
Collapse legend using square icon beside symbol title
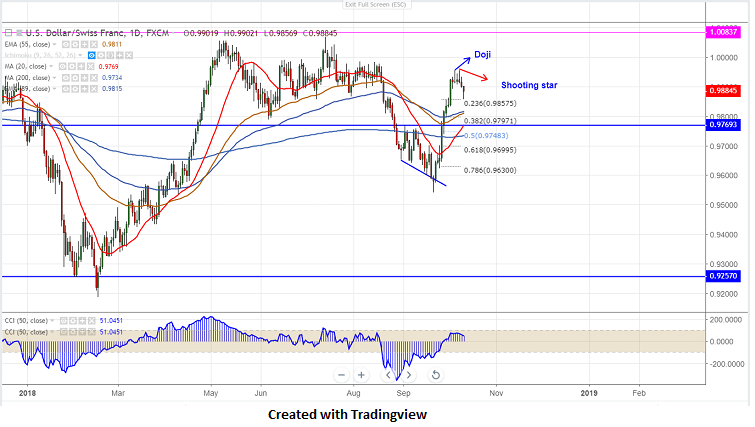[8, 33]
